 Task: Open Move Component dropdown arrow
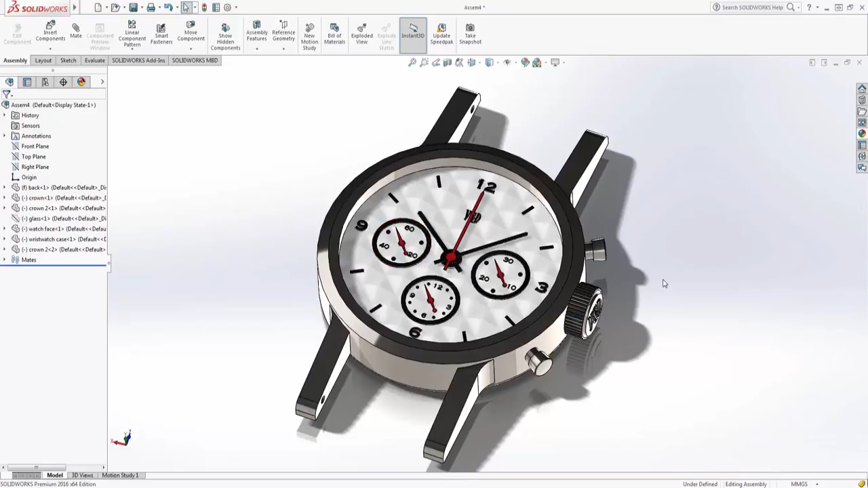coord(191,48)
